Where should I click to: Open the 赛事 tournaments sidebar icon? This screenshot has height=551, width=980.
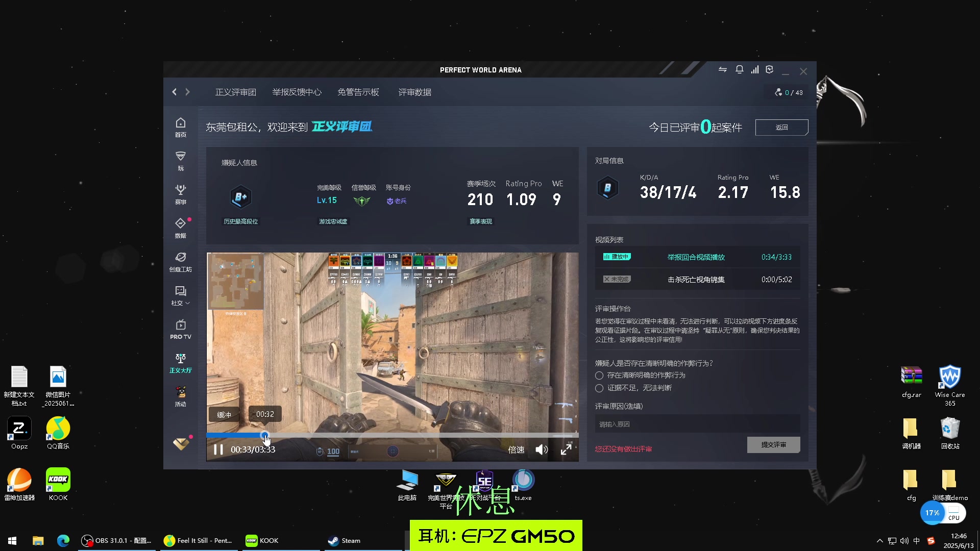click(181, 195)
